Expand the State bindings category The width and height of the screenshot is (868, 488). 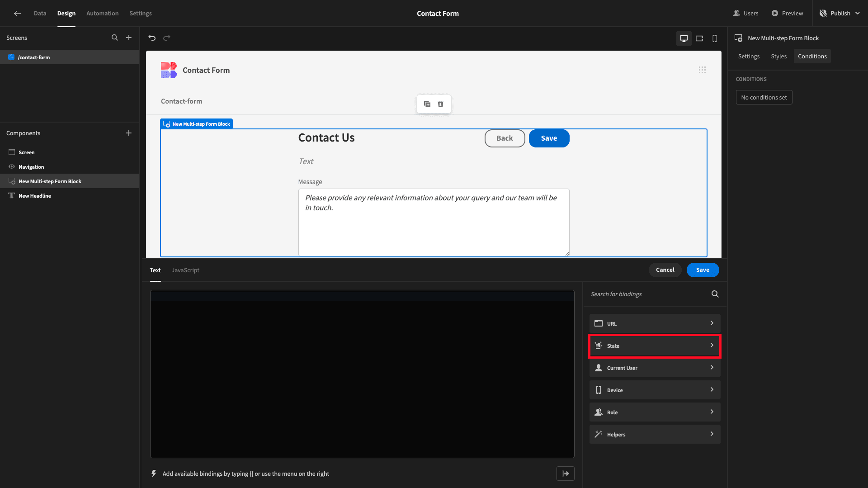point(655,346)
